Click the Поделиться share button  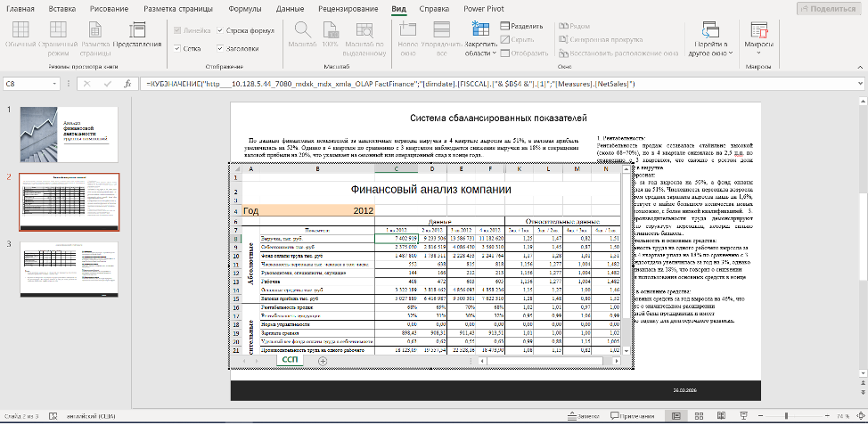(829, 9)
